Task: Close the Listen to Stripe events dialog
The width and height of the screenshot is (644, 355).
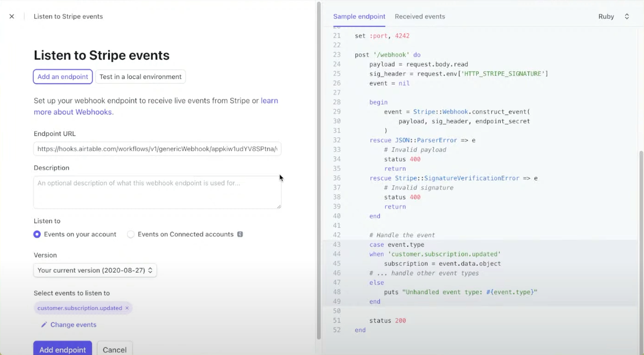Action: (x=12, y=16)
